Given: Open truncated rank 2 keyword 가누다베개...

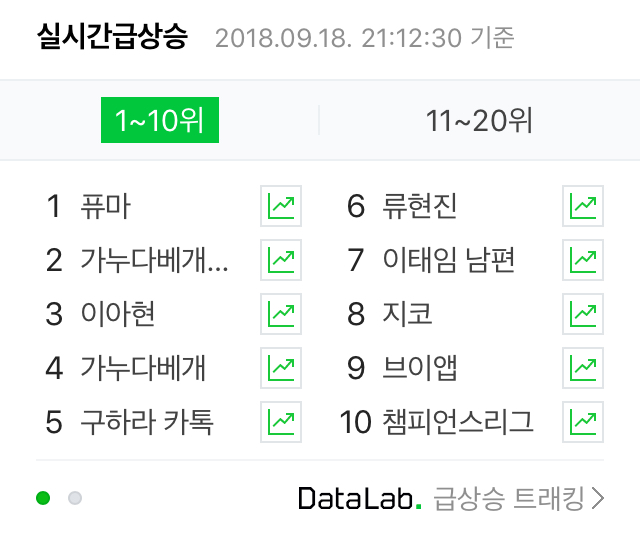Looking at the screenshot, I should tap(154, 260).
